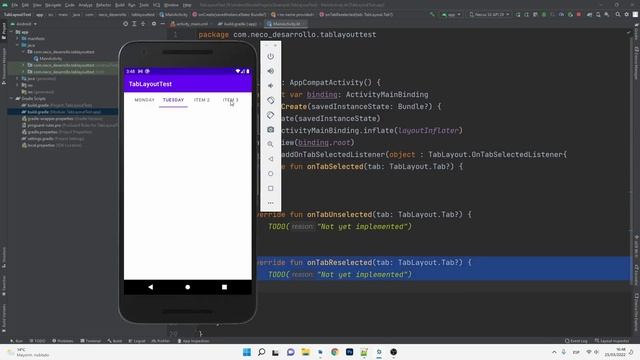This screenshot has height=360, width=640.
Task: Click the emulator volume down icon
Action: (270, 86)
